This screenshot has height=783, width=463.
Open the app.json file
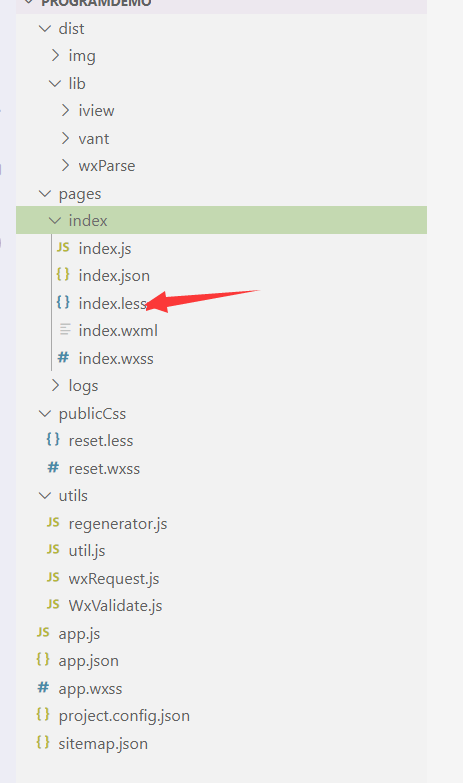coord(88,661)
